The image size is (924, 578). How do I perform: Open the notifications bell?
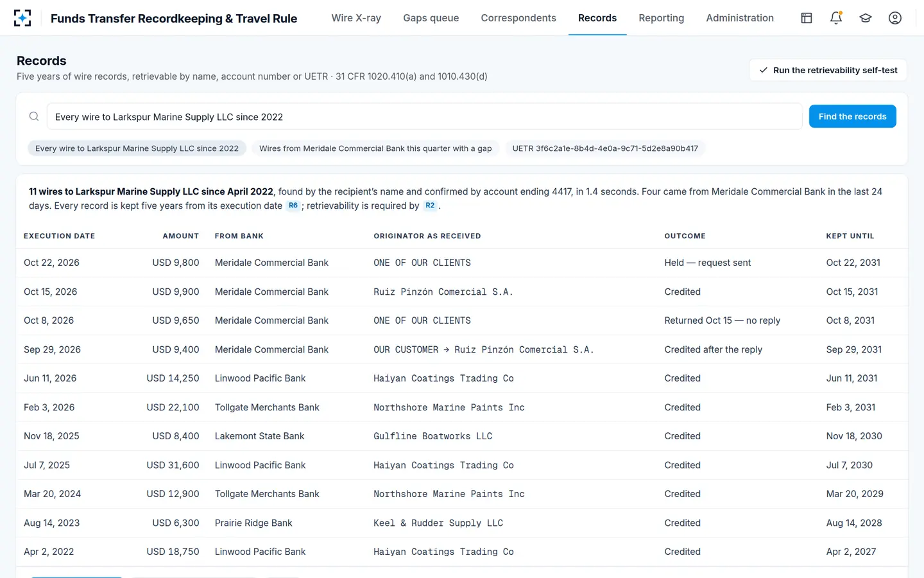(836, 18)
